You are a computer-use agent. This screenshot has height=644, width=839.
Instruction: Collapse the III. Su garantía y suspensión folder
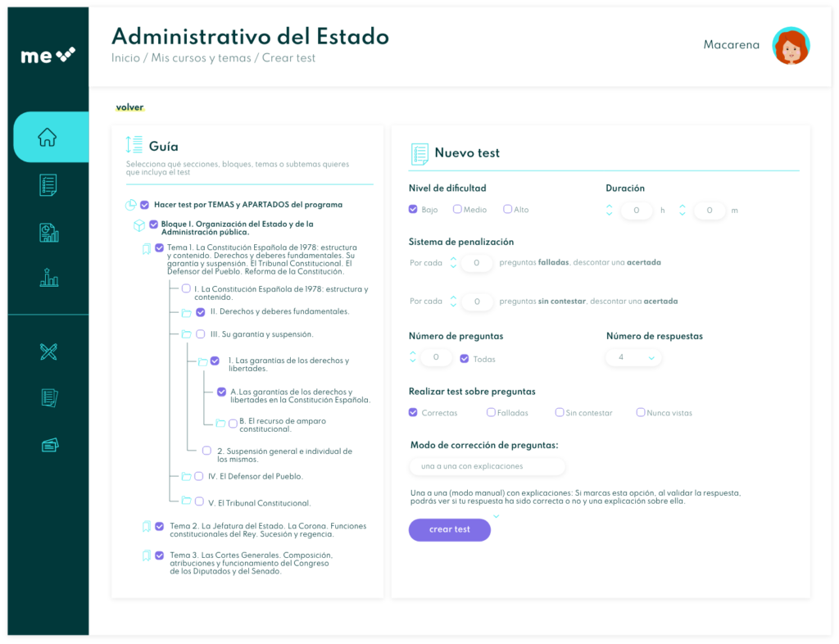click(186, 334)
